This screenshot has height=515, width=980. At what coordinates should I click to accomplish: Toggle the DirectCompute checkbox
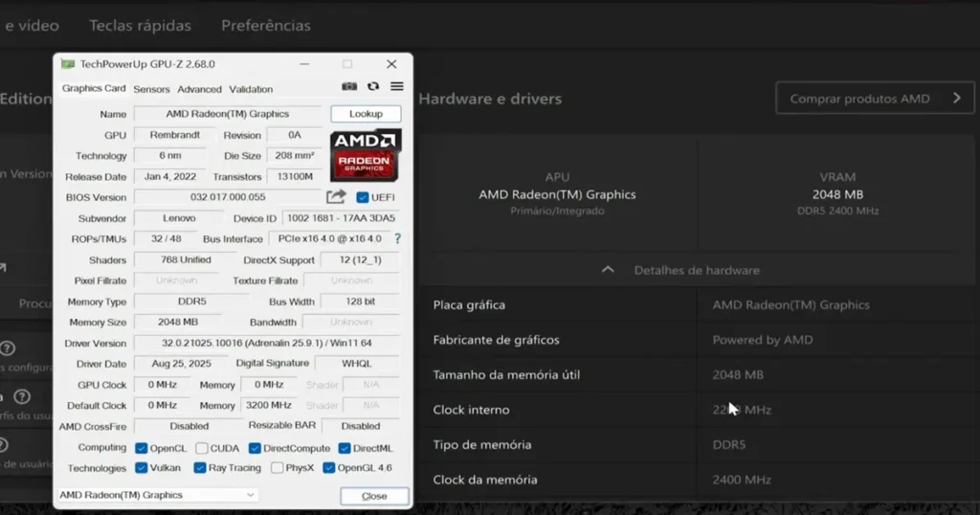pos(255,448)
